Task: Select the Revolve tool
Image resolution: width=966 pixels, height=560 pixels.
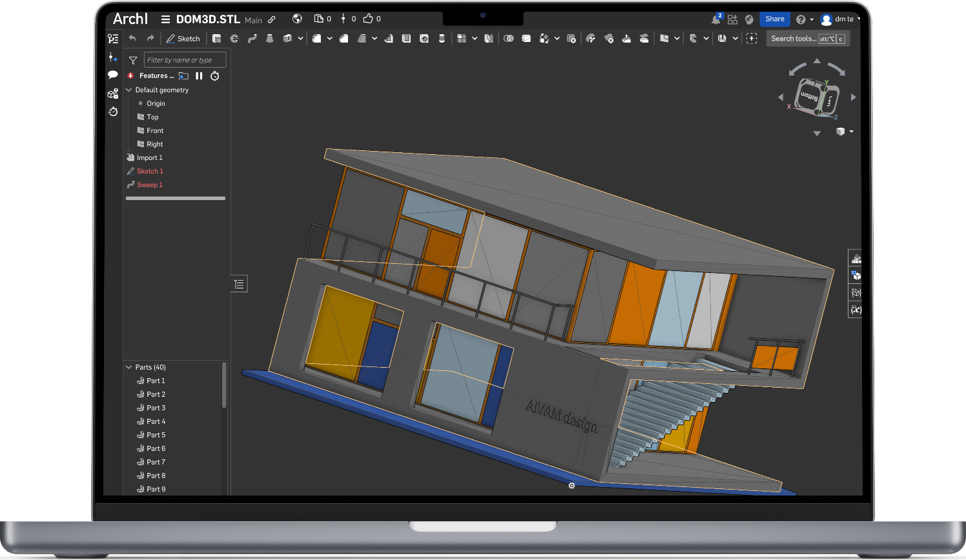Action: [x=234, y=39]
